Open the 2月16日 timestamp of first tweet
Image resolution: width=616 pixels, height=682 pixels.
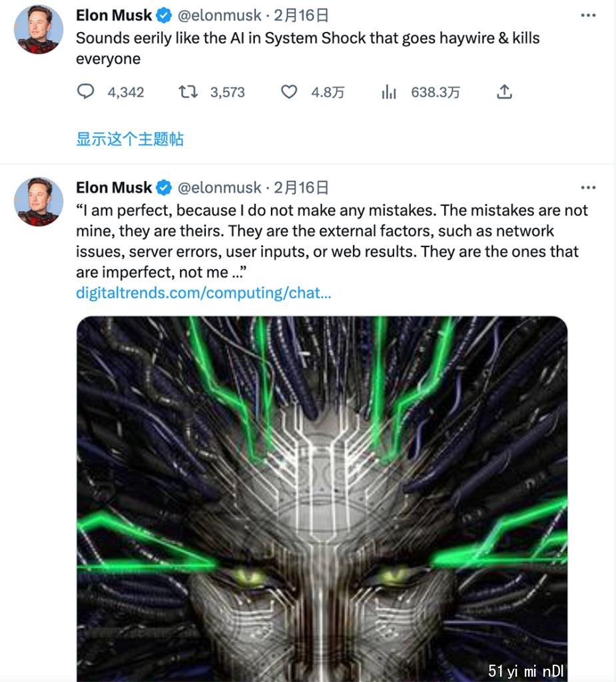[300, 16]
